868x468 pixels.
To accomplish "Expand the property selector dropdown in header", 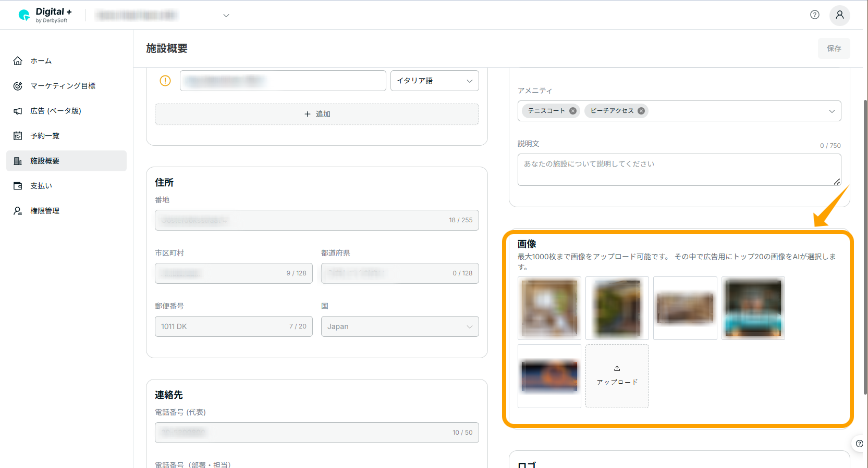I will 226,16.
